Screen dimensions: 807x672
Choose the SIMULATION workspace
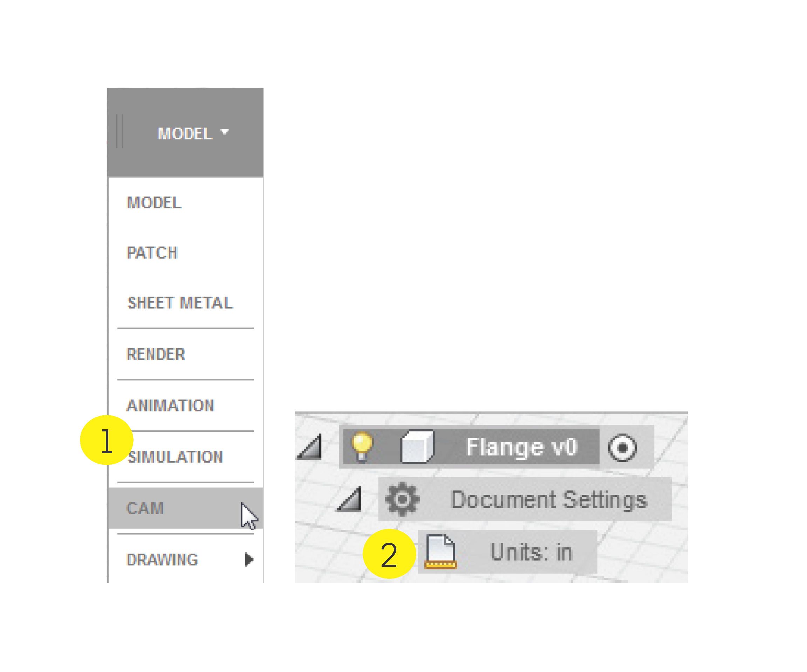click(x=176, y=457)
